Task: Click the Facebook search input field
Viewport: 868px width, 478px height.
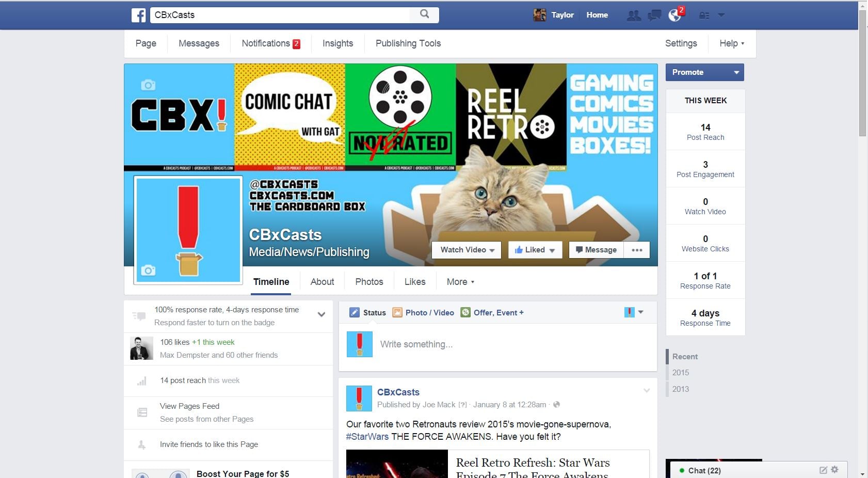Action: (280, 15)
